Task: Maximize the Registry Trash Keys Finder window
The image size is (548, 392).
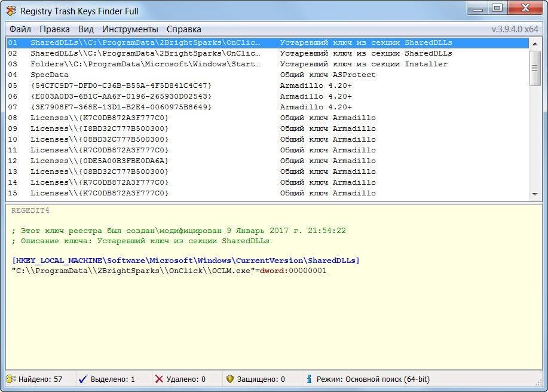Action: pyautogui.click(x=497, y=8)
